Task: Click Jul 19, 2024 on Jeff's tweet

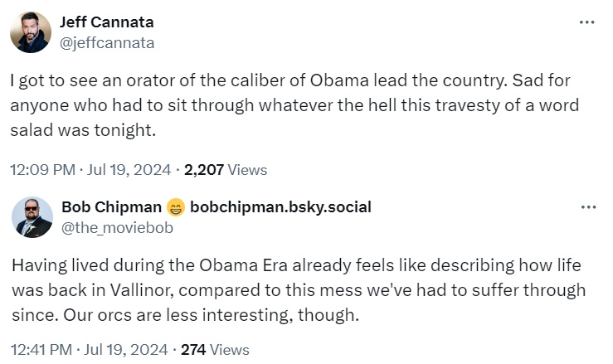Action: point(129,170)
